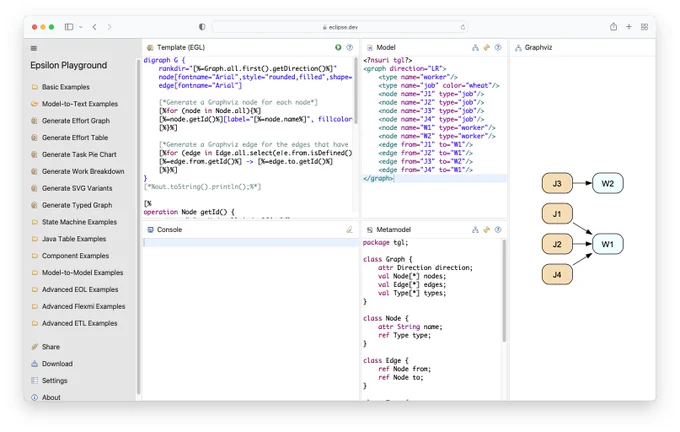Click the sidebar vertical scrollbar

pyautogui.click(x=138, y=226)
